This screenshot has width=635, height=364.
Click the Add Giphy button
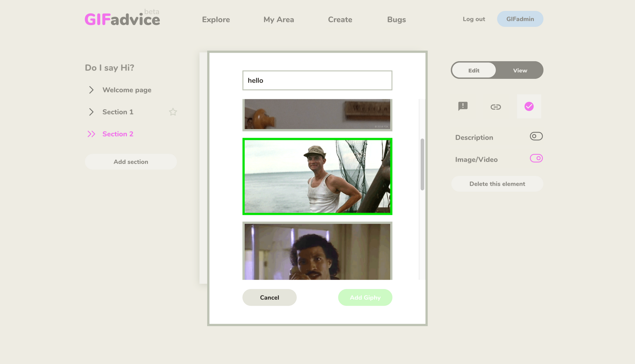365,297
